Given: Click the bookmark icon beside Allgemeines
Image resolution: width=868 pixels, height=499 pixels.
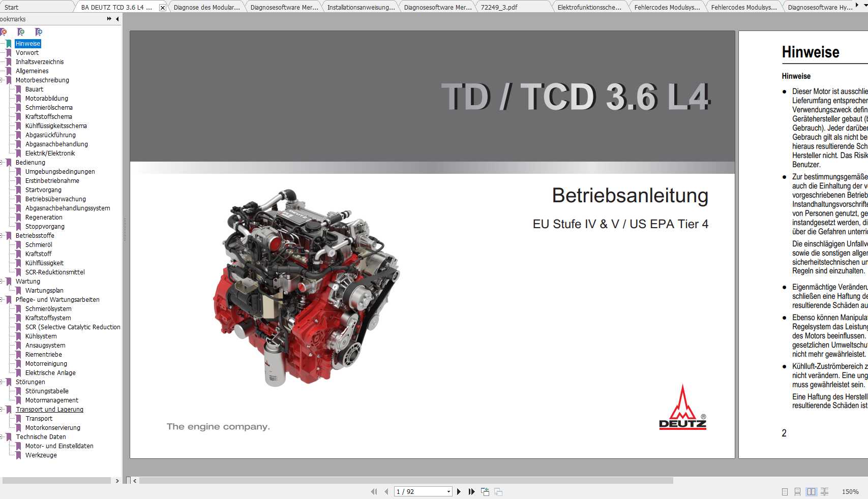Looking at the screenshot, I should pos(9,71).
